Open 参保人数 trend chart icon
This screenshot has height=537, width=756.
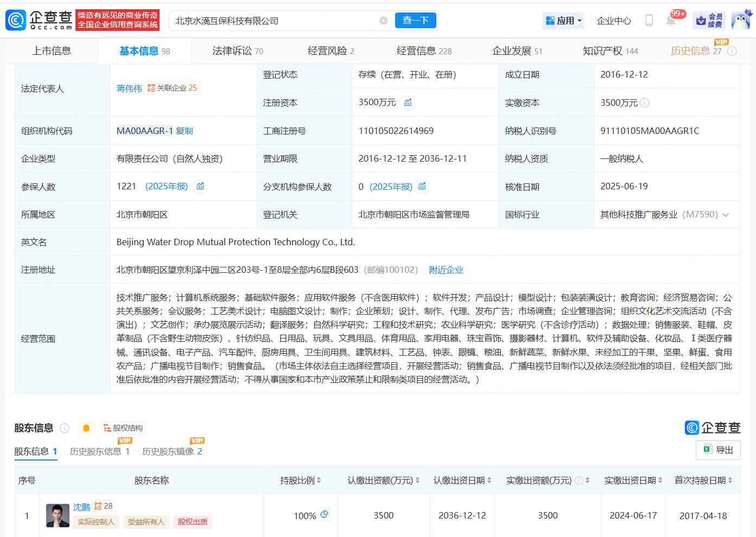point(200,186)
